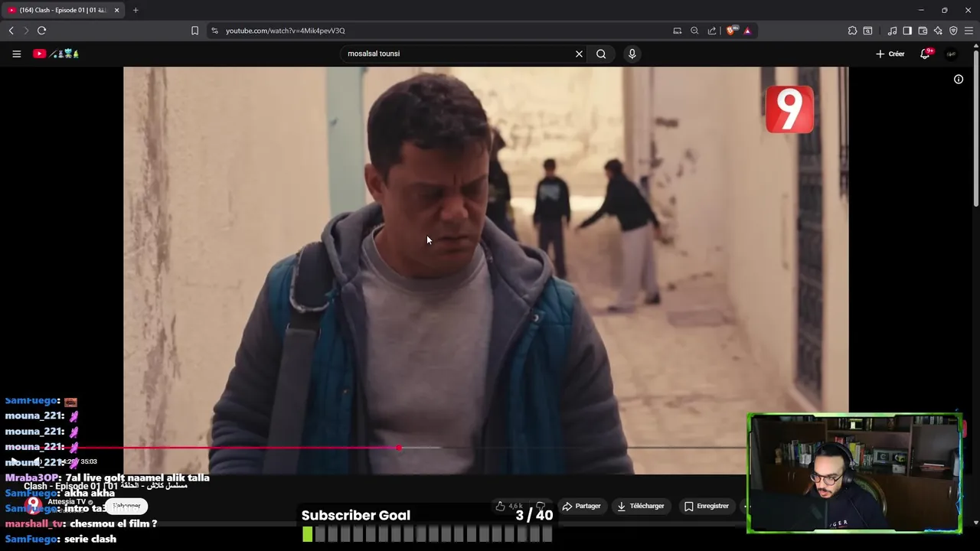Screen dimensions: 980x551
Task: Click the channel 9 watermark logo
Action: pos(789,109)
